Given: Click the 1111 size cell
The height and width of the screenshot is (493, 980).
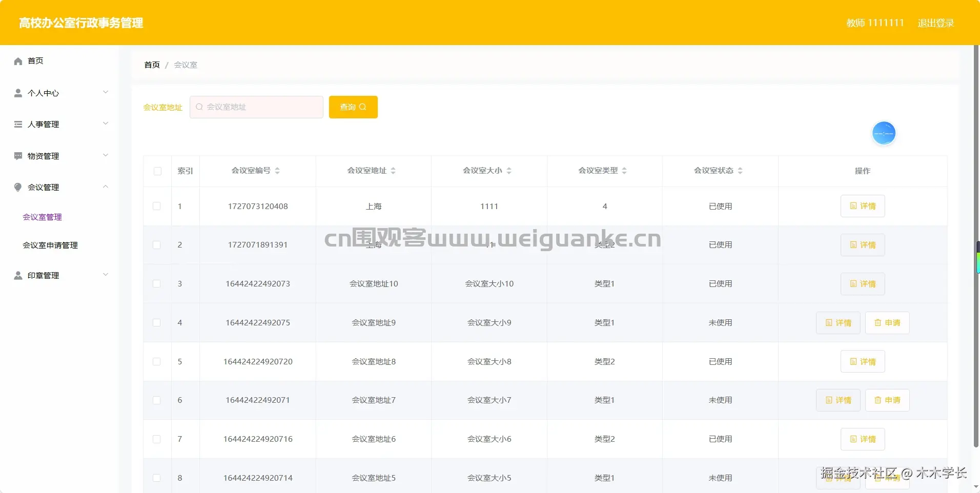Looking at the screenshot, I should pyautogui.click(x=489, y=207).
